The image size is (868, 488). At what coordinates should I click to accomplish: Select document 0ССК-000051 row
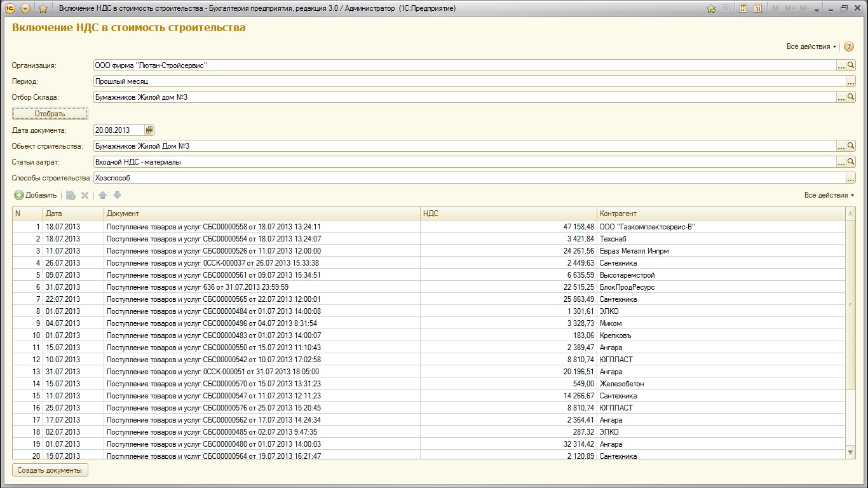[x=262, y=372]
